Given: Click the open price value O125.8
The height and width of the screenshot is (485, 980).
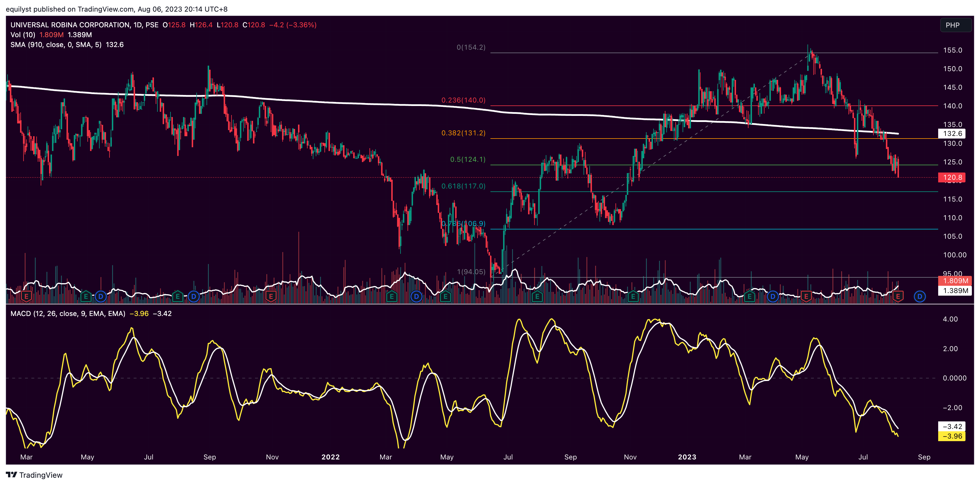Looking at the screenshot, I should [174, 25].
